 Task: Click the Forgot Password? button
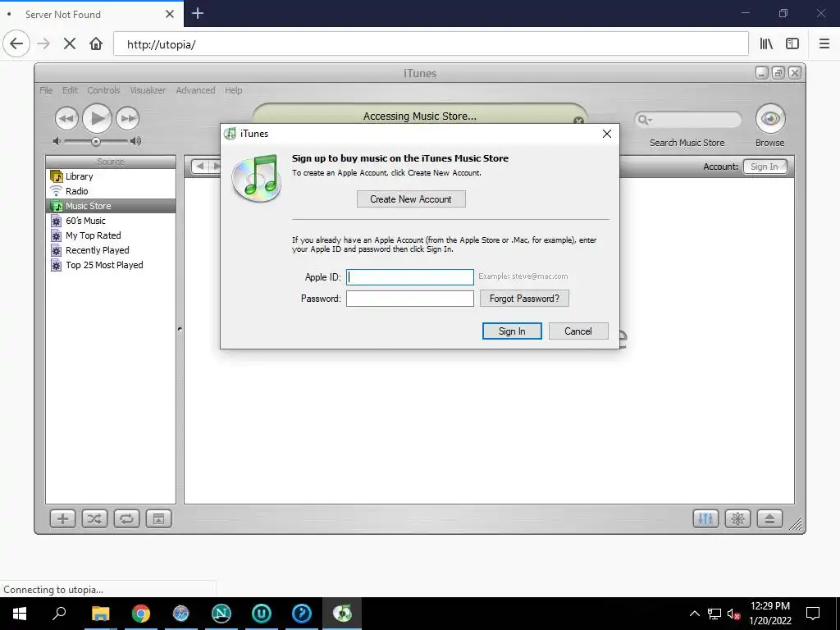pos(524,299)
